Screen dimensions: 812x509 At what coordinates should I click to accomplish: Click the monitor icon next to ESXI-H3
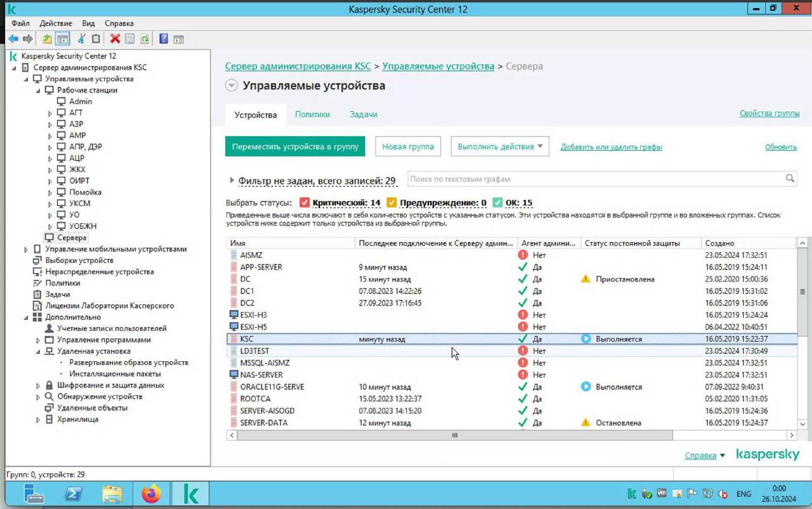pyautogui.click(x=233, y=315)
